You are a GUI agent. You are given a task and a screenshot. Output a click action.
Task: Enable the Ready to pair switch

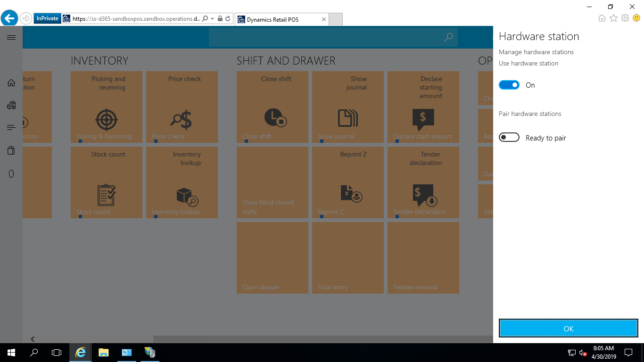(x=509, y=138)
